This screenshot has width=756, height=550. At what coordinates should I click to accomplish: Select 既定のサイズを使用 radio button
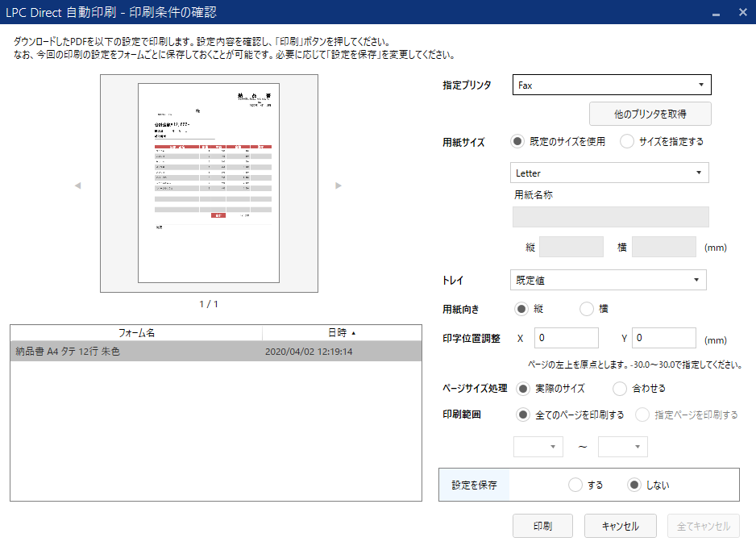coord(518,142)
